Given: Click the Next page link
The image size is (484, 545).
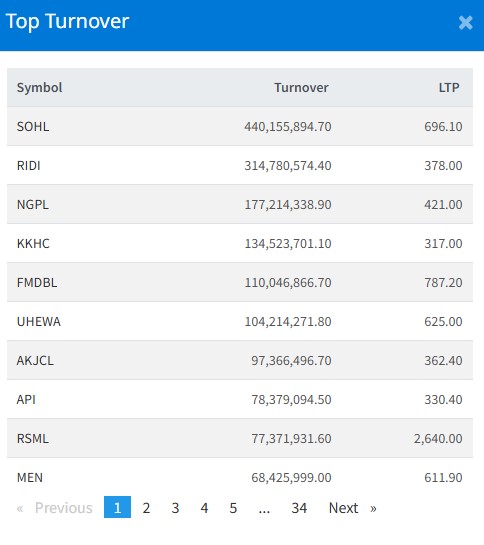Looking at the screenshot, I should (x=344, y=508).
